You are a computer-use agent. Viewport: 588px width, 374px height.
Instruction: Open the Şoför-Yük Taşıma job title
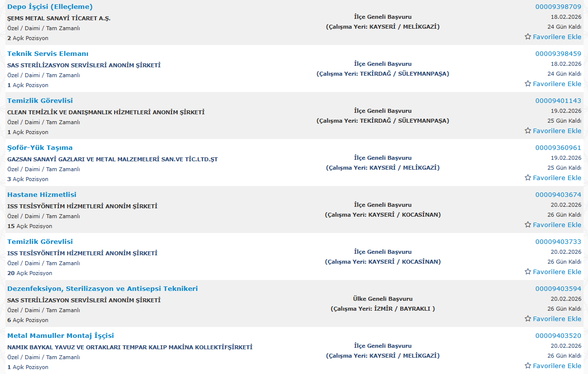pyautogui.click(x=40, y=147)
